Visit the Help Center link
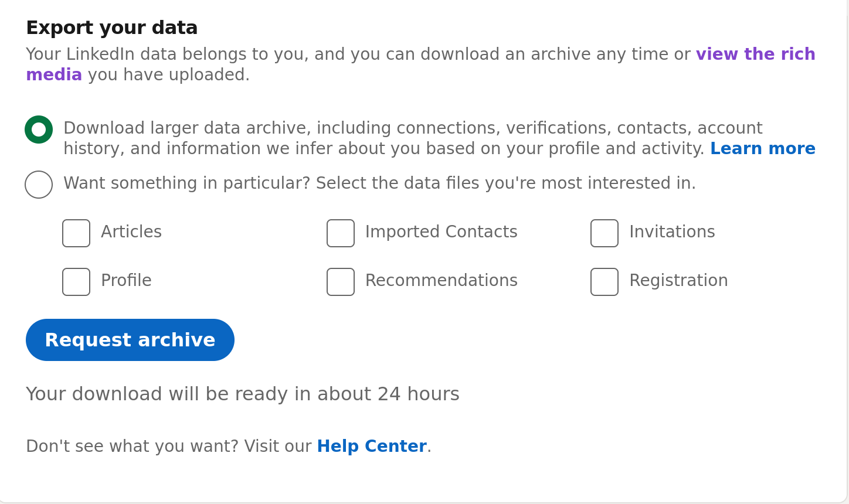The width and height of the screenshot is (849, 504). click(x=371, y=446)
